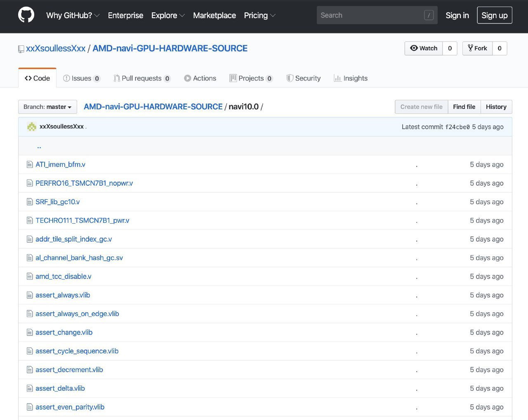Open file amd_tcc_disable.v
Image resolution: width=528 pixels, height=420 pixels.
point(64,276)
